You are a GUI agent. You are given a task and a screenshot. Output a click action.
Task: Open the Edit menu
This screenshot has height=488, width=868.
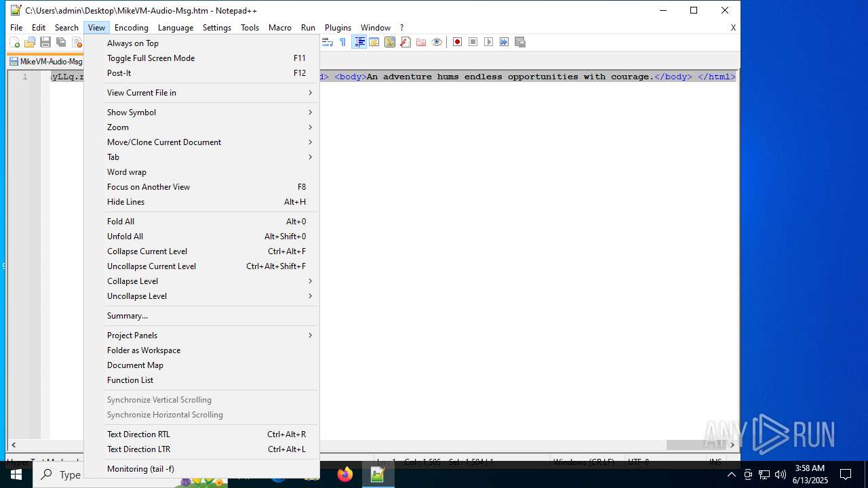(x=39, y=28)
